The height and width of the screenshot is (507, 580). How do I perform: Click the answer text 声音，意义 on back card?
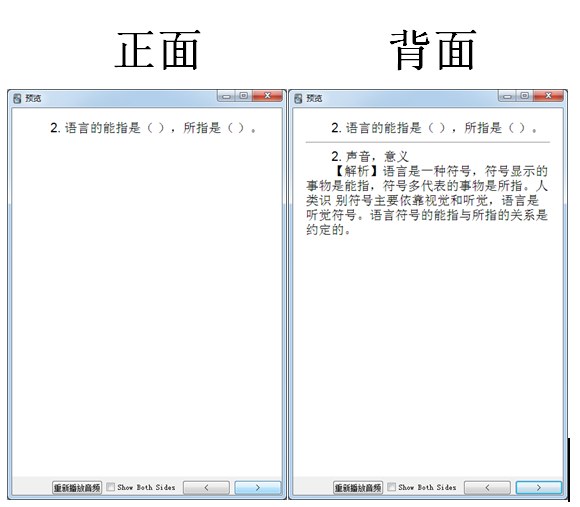370,156
